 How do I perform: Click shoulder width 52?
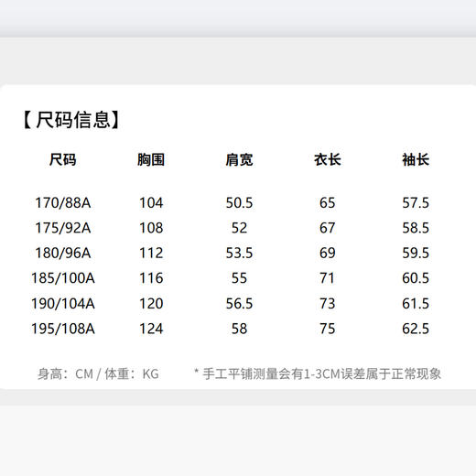[x=239, y=228]
